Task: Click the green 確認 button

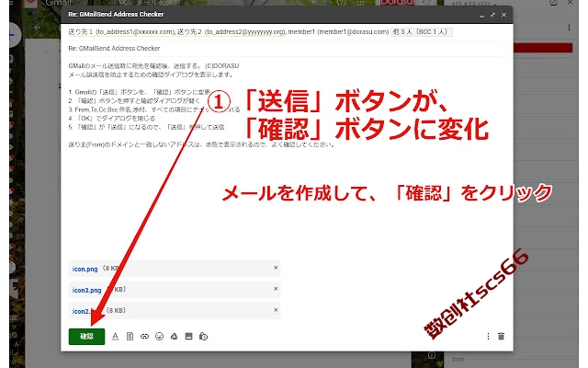Action: click(x=86, y=337)
